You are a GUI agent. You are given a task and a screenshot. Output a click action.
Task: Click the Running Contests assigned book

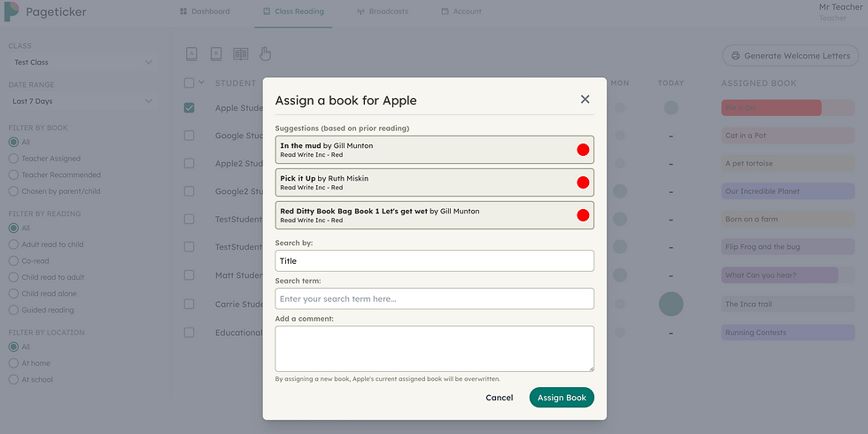tap(787, 333)
